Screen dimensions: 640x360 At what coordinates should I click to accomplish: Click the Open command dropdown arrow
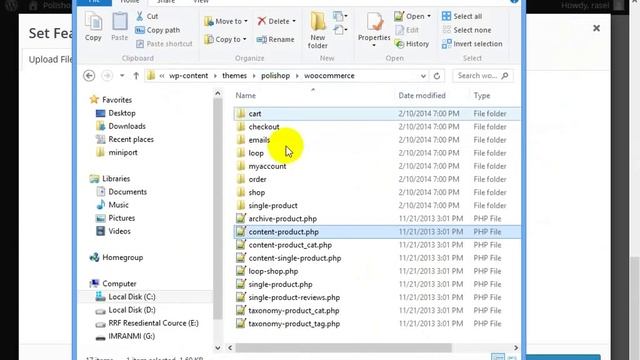[x=429, y=16]
